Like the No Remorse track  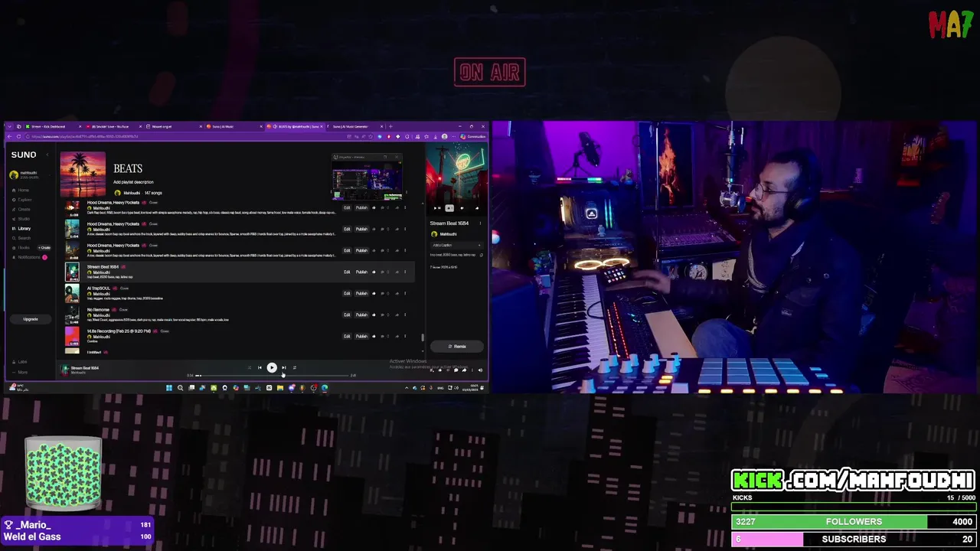(374, 315)
